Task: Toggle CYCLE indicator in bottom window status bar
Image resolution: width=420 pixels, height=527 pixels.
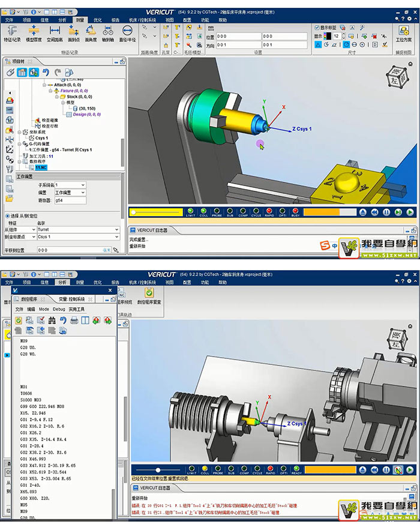Action: (257, 470)
